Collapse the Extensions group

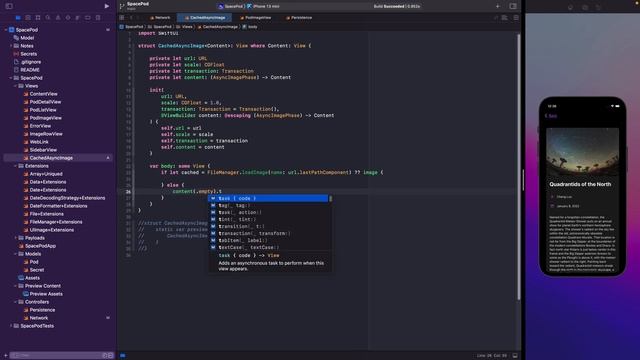tap(16, 166)
